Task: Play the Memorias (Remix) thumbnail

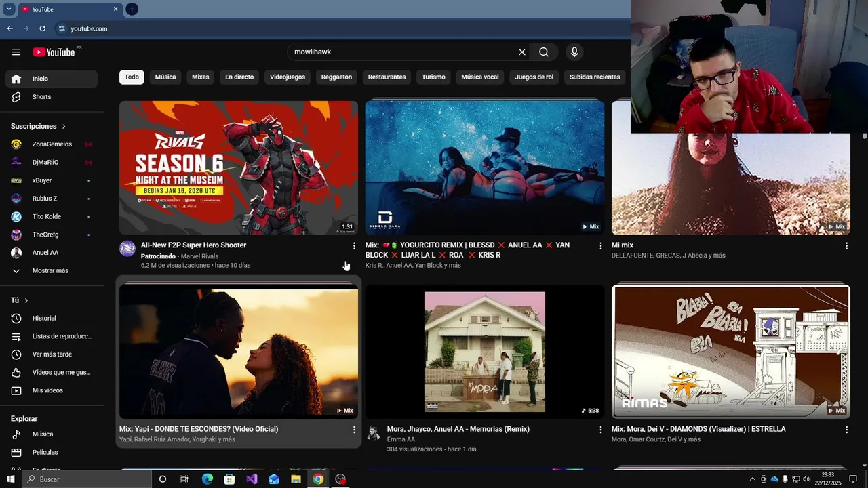Action: 485,352
